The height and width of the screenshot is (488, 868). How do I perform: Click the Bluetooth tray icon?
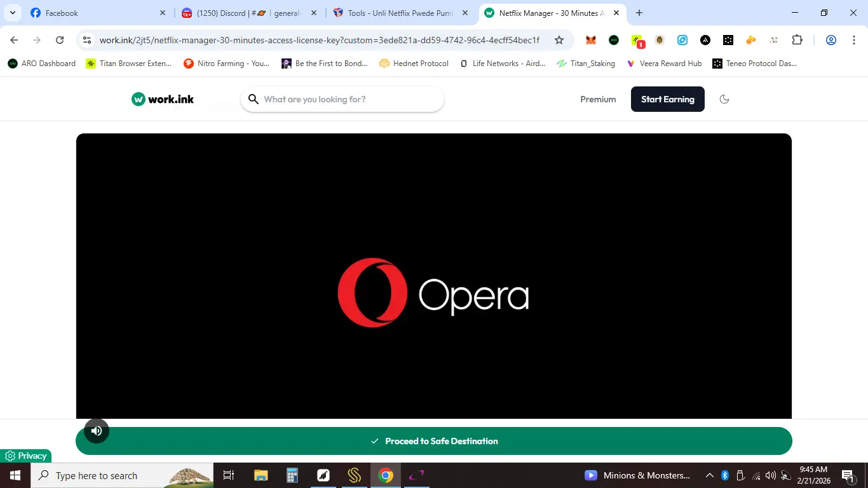coord(725,475)
